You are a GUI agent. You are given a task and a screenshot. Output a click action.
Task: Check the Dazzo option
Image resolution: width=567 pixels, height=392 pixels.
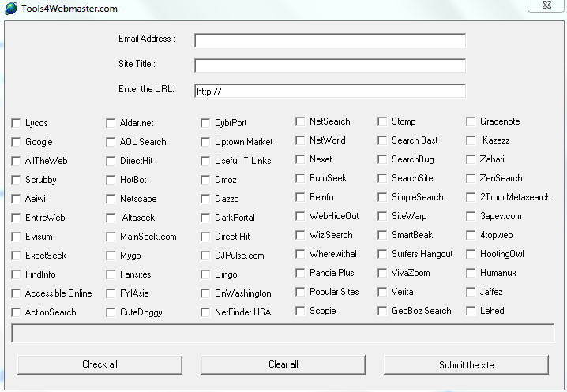pyautogui.click(x=205, y=199)
